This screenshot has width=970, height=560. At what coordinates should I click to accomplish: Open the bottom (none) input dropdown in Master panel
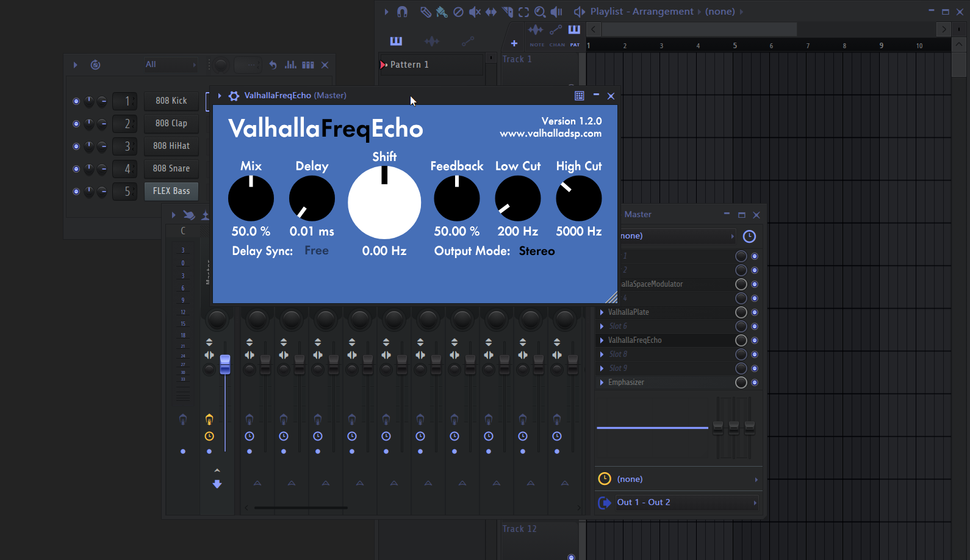point(688,479)
